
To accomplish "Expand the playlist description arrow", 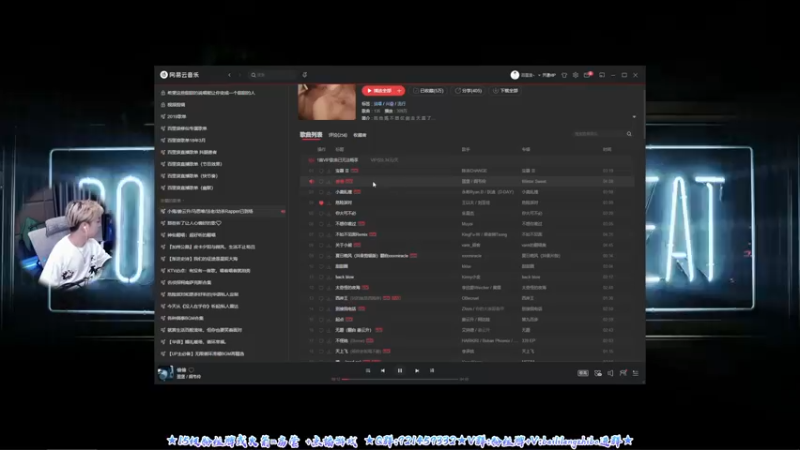I will (x=634, y=117).
